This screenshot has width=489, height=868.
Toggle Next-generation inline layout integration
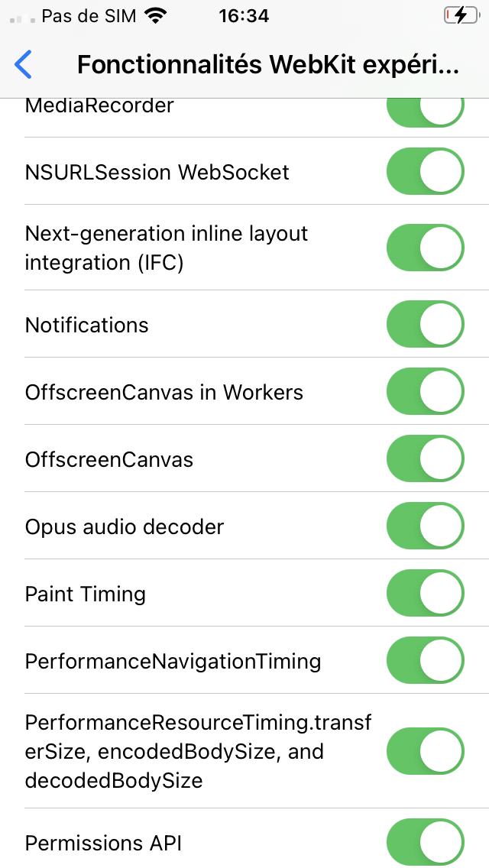click(426, 248)
